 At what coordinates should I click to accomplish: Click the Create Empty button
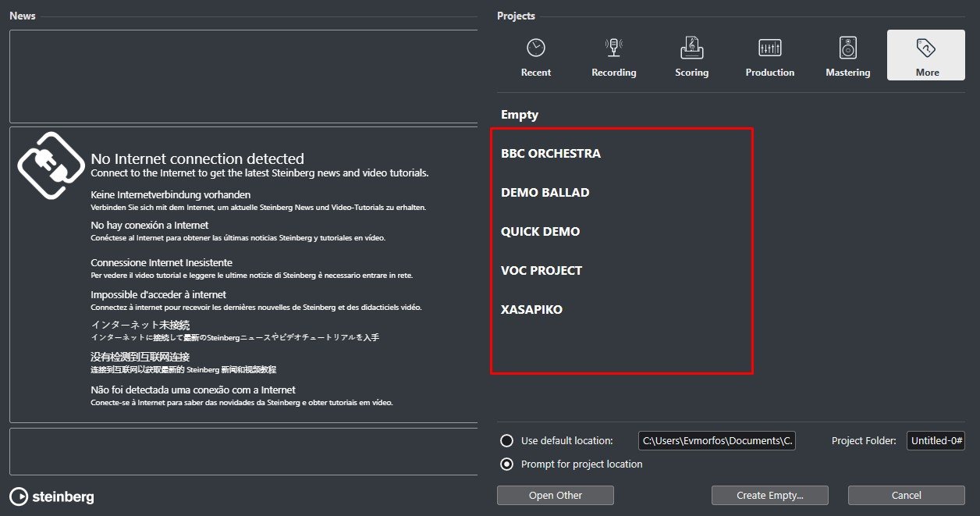tap(770, 495)
